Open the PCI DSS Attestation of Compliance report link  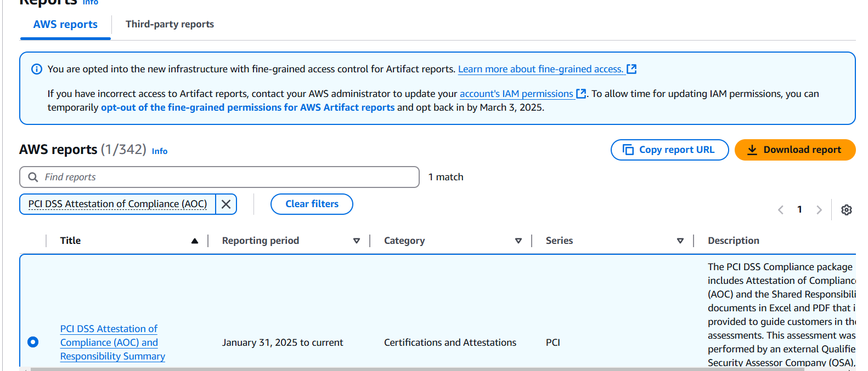(x=112, y=343)
